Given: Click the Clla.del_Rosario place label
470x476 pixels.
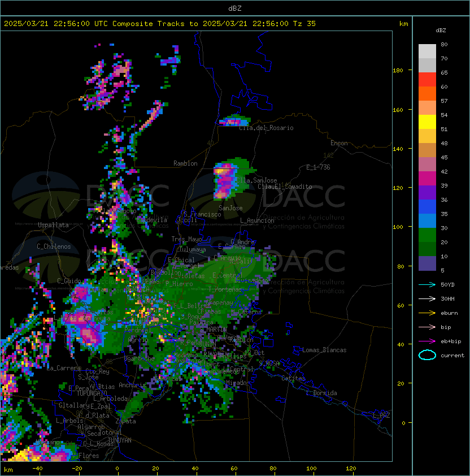Looking at the screenshot, I should [266, 128].
